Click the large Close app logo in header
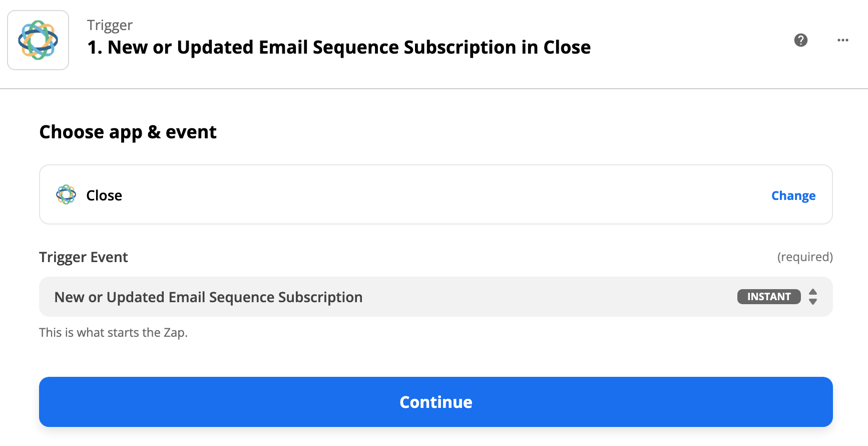Screen dimensions: 868x446 pyautogui.click(x=38, y=40)
